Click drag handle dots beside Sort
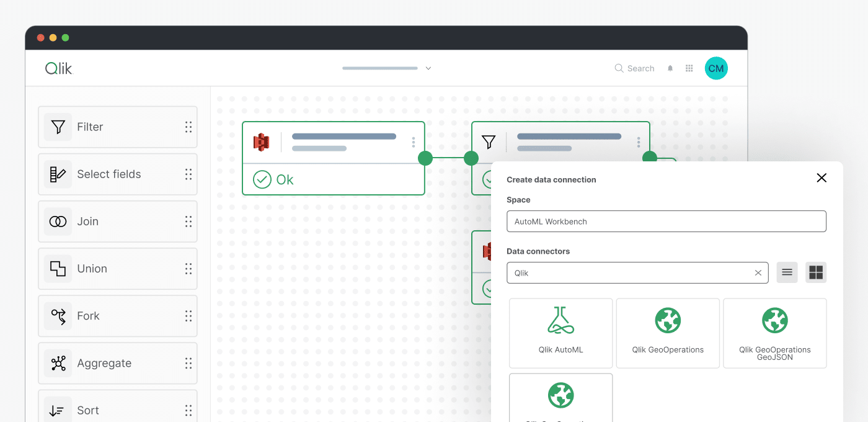Viewport: 868px width, 422px height. coord(188,410)
